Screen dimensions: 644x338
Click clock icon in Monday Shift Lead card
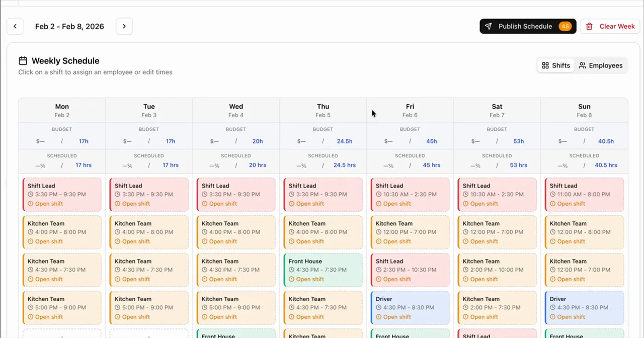coord(31,195)
